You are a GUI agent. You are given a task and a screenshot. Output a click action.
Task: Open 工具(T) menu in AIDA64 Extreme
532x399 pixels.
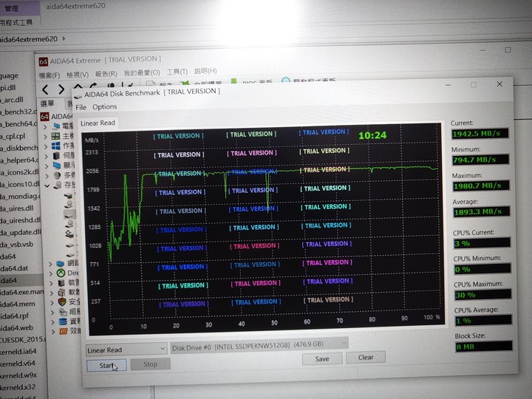[x=177, y=72]
